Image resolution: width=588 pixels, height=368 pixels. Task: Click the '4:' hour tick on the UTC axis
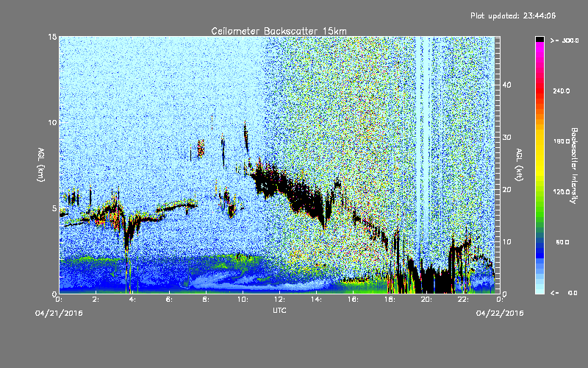click(133, 300)
